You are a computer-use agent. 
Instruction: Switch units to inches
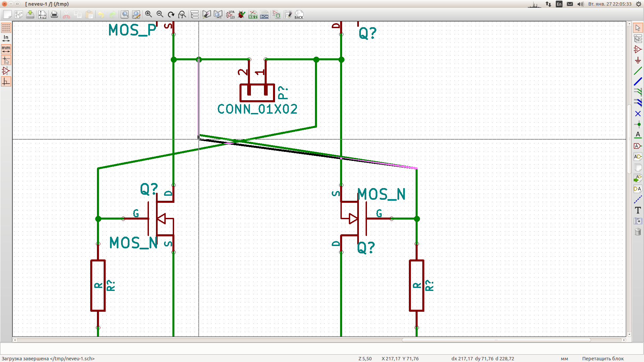pyautogui.click(x=6, y=39)
